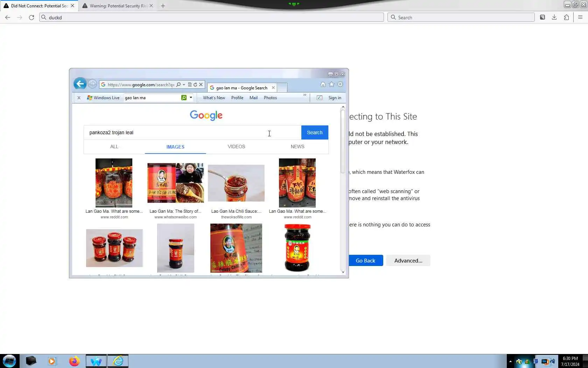Click the Waterfox Search box
The width and height of the screenshot is (588, 368).
pos(461,17)
